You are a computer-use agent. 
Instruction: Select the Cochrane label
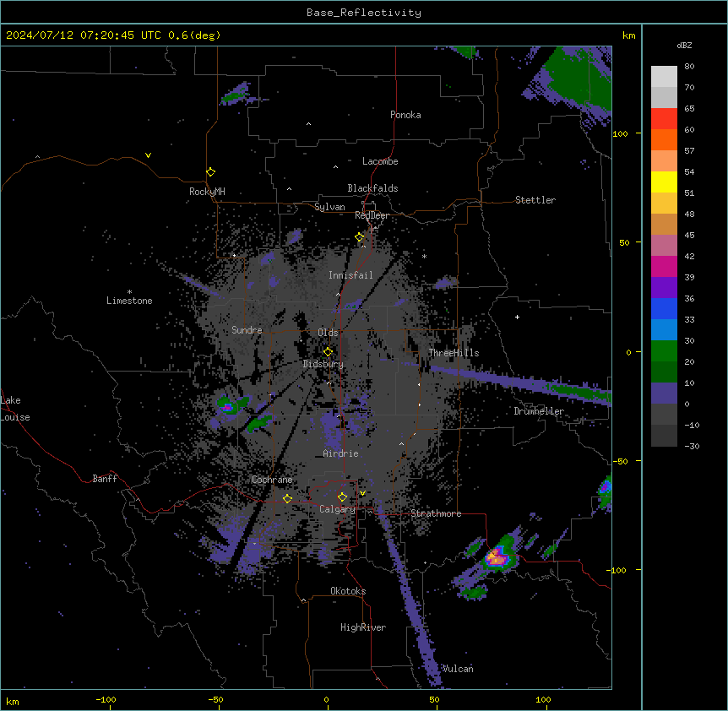pos(272,480)
